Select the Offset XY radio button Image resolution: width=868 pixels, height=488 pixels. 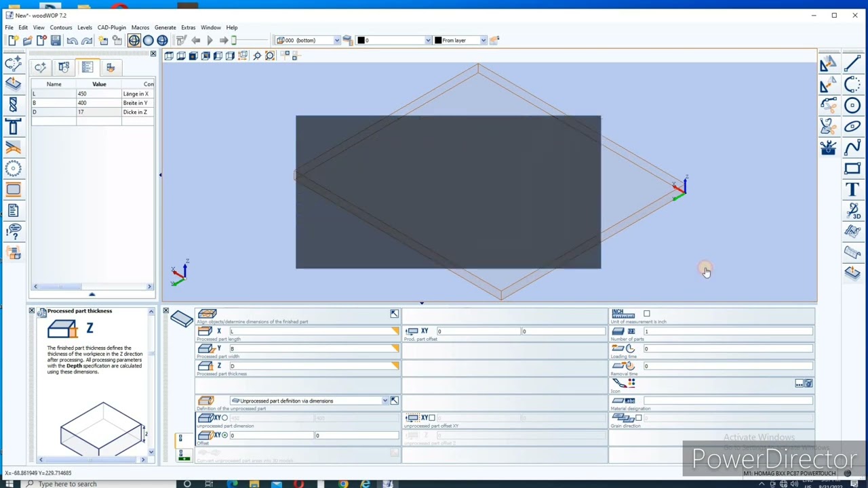(224, 435)
